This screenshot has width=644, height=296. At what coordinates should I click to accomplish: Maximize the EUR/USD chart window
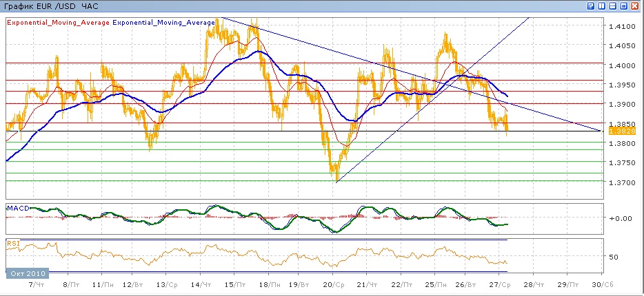point(624,6)
